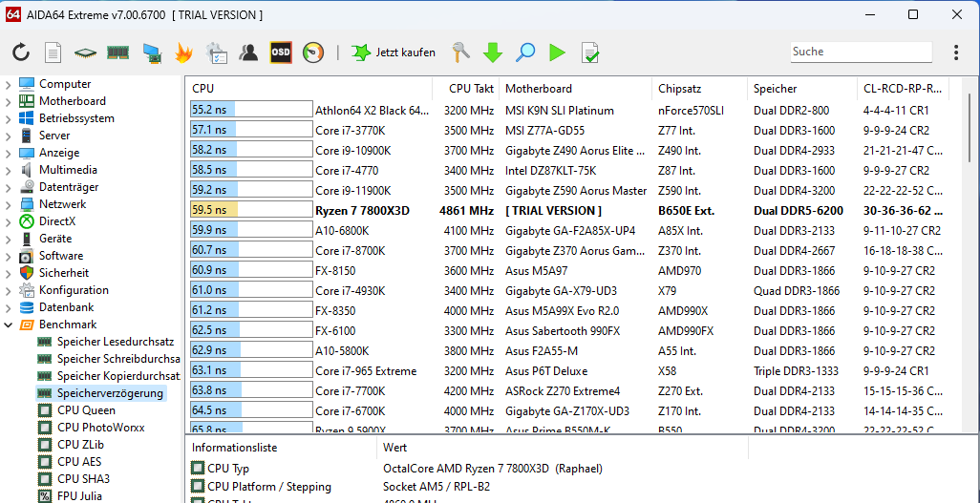Open CPU chip toolbar icon
The width and height of the screenshot is (980, 503).
(86, 52)
